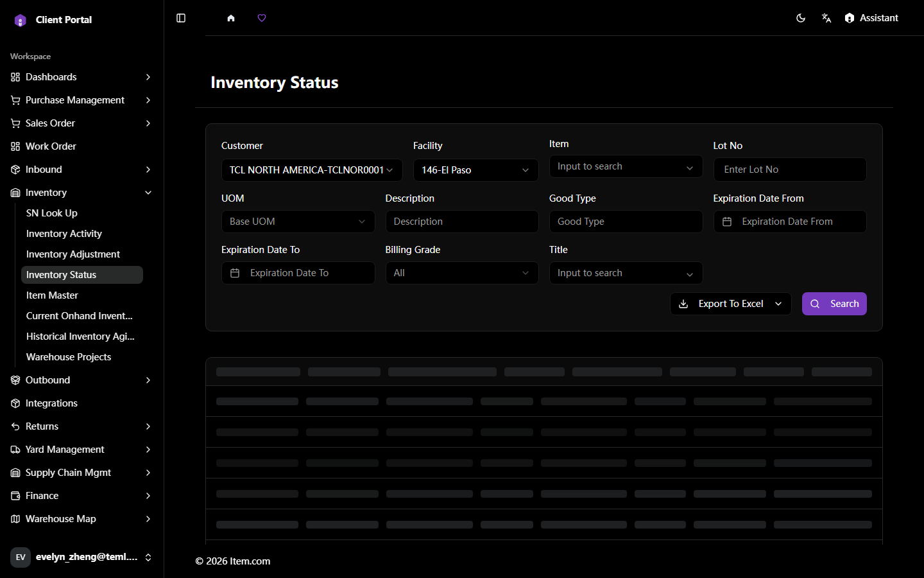
Task: Open the Base UOM dropdown
Action: (x=298, y=222)
